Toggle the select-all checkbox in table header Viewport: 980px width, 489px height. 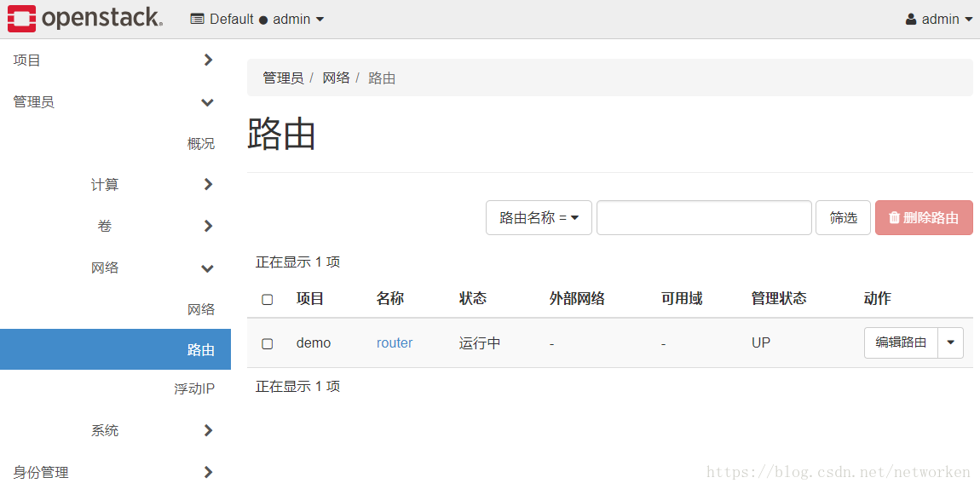coord(268,299)
